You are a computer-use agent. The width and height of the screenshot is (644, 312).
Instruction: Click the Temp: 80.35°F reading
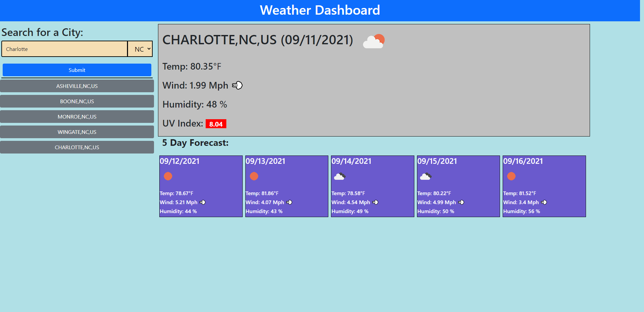pos(192,67)
